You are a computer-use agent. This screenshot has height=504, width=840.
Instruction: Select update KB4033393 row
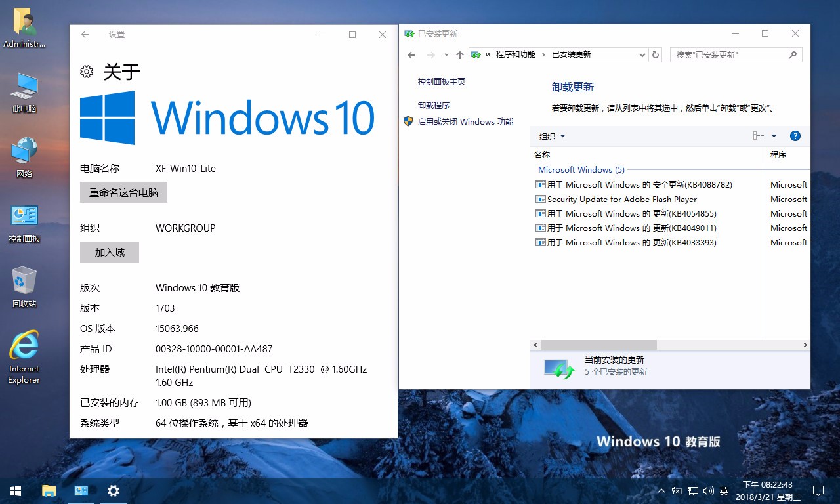point(625,242)
